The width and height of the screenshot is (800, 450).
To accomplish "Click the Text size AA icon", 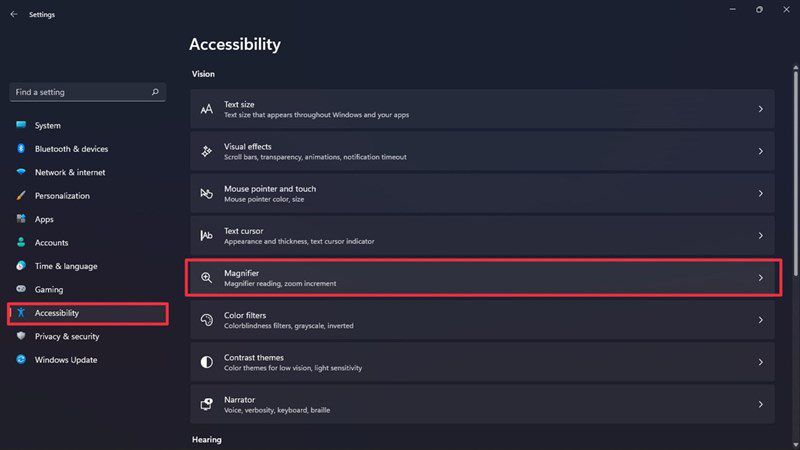I will 206,109.
